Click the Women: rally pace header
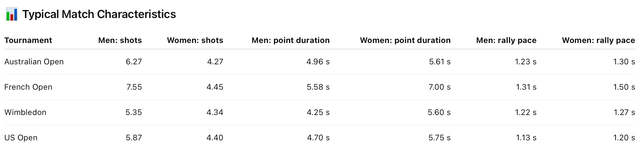 [599, 40]
